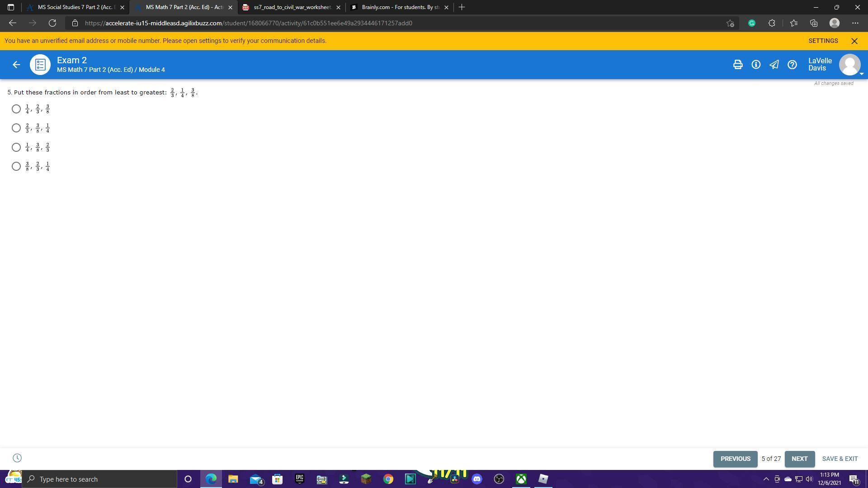Click the Windows taskbar search box
This screenshot has height=488, width=868.
(99, 479)
